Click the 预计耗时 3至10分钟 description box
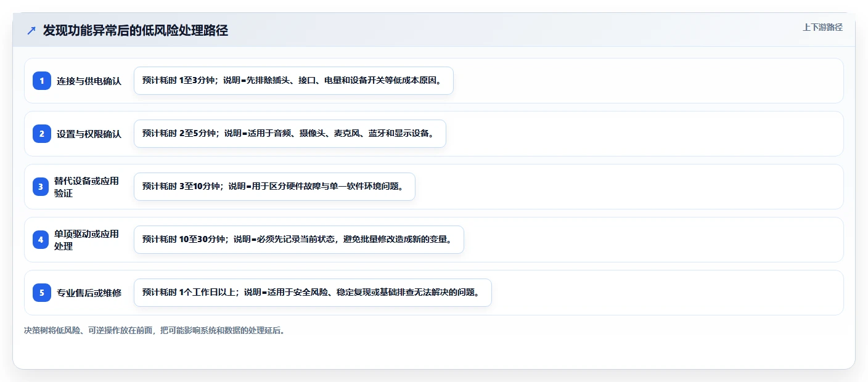868x382 pixels. (x=274, y=187)
